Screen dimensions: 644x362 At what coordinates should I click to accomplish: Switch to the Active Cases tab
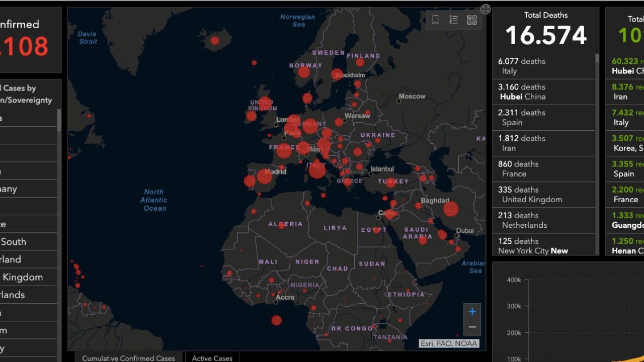click(212, 358)
